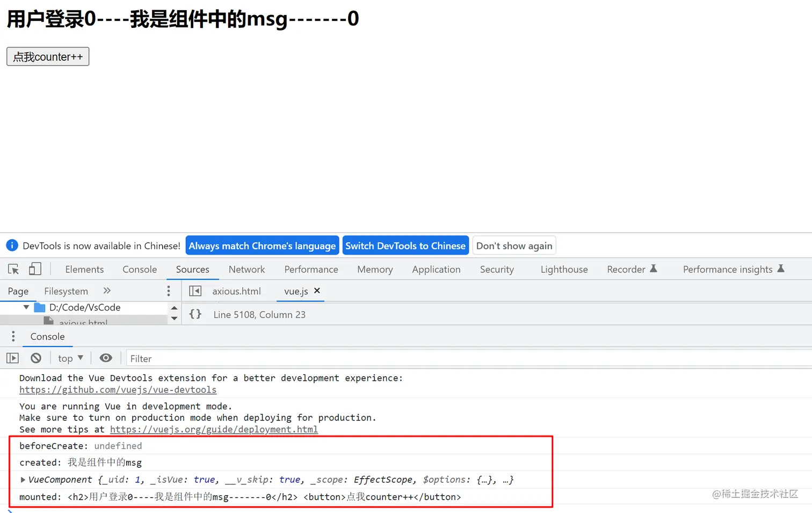This screenshot has height=513, width=812.
Task: Click Line 5108, Column 23 status text
Action: [x=259, y=315]
